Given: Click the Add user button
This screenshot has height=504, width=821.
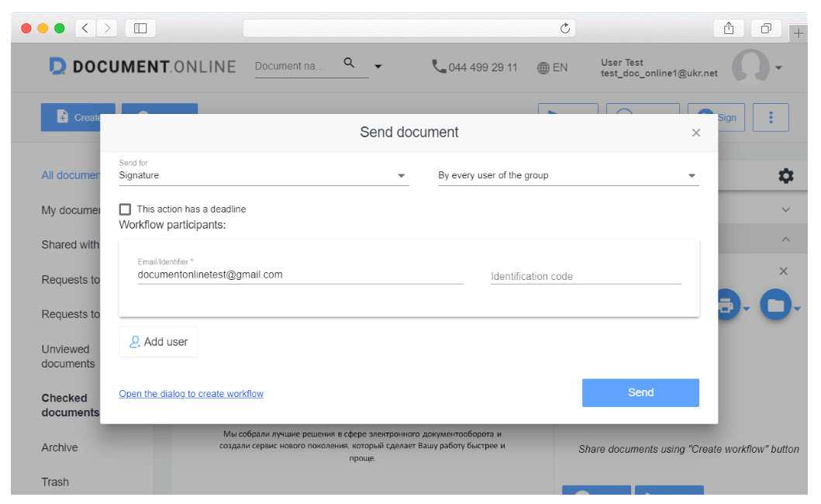Looking at the screenshot, I should [158, 342].
